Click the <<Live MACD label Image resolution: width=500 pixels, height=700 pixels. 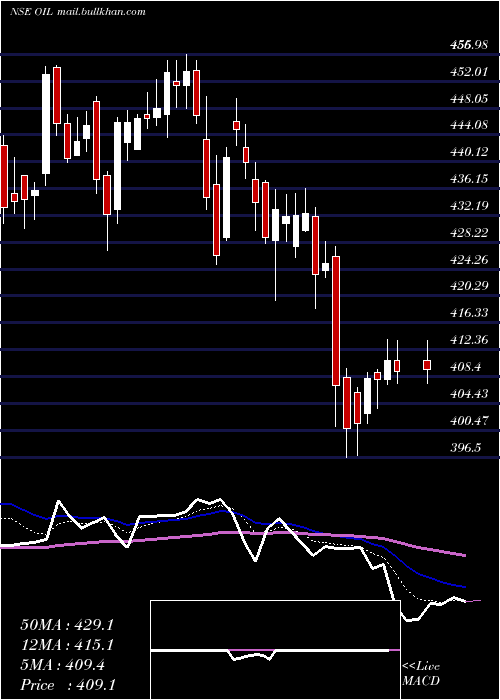click(421, 673)
